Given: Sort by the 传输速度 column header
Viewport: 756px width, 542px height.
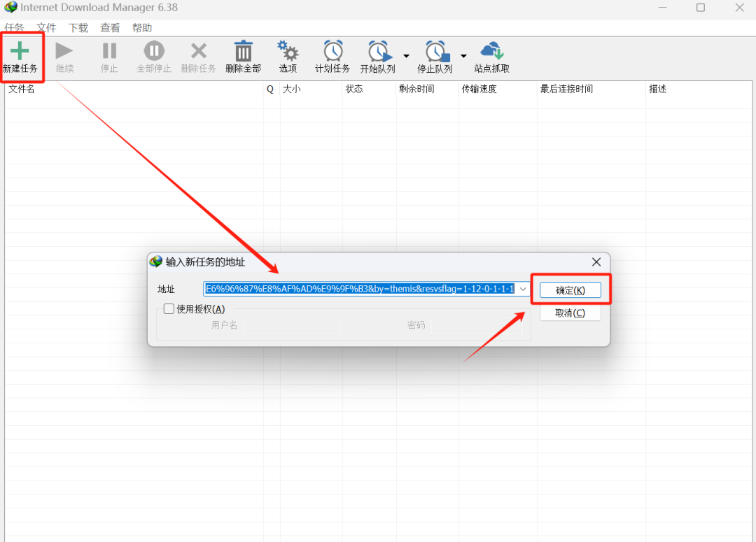Looking at the screenshot, I should [x=498, y=89].
